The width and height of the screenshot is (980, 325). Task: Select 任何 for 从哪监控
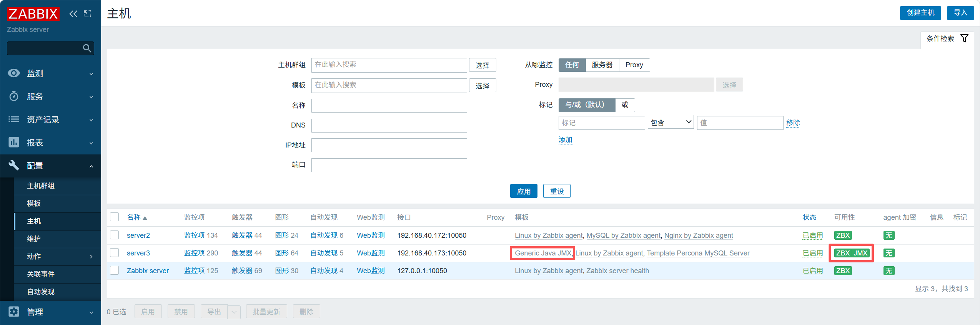[572, 65]
